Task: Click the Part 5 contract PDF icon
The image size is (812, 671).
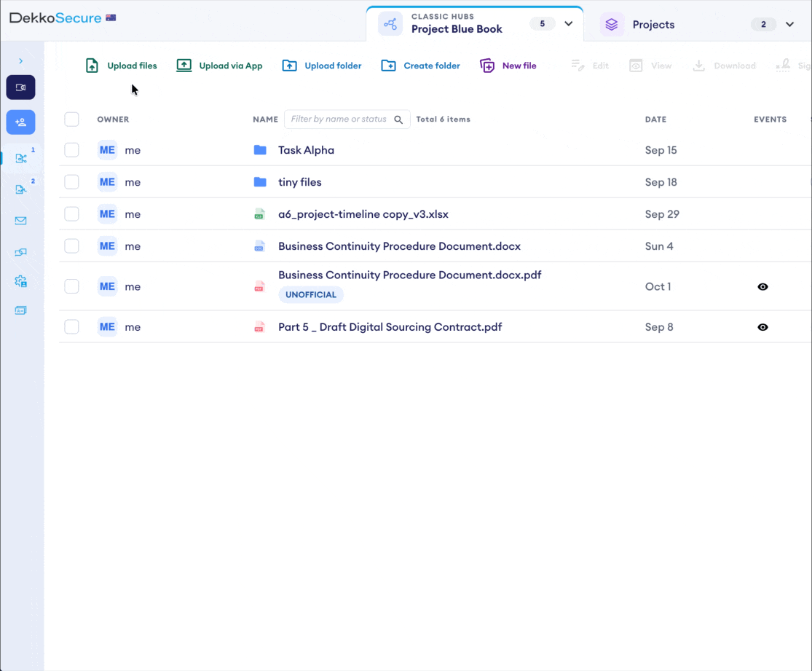Action: (259, 327)
